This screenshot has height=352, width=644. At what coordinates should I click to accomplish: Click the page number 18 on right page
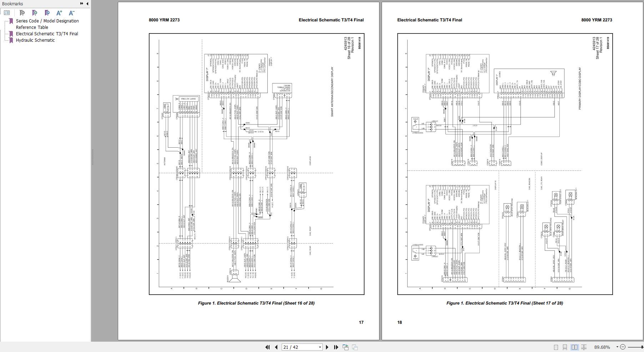(x=399, y=322)
